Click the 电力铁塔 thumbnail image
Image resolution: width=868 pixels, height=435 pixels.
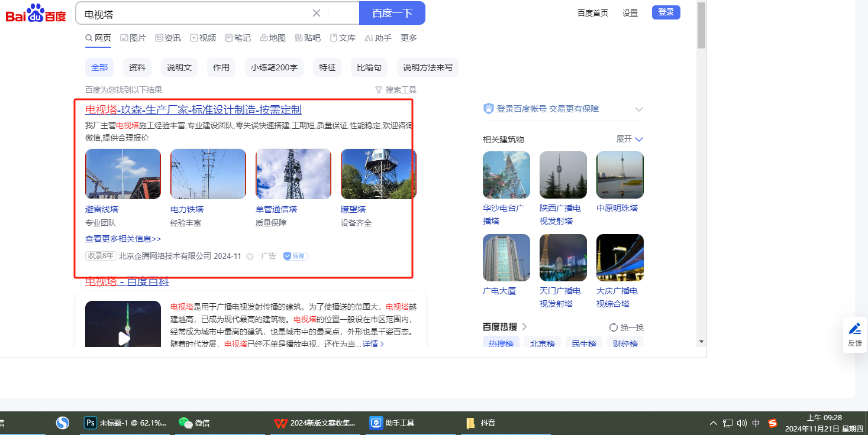(208, 174)
